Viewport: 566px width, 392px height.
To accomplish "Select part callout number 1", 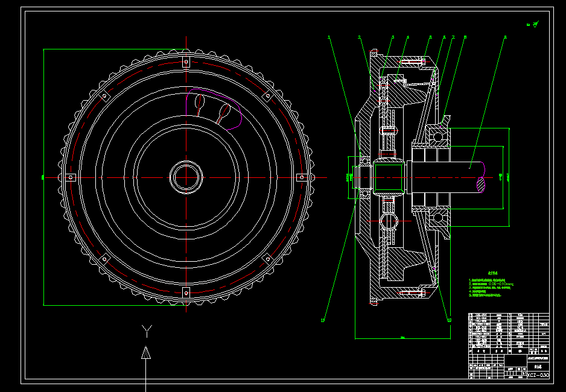I will pyautogui.click(x=329, y=37).
